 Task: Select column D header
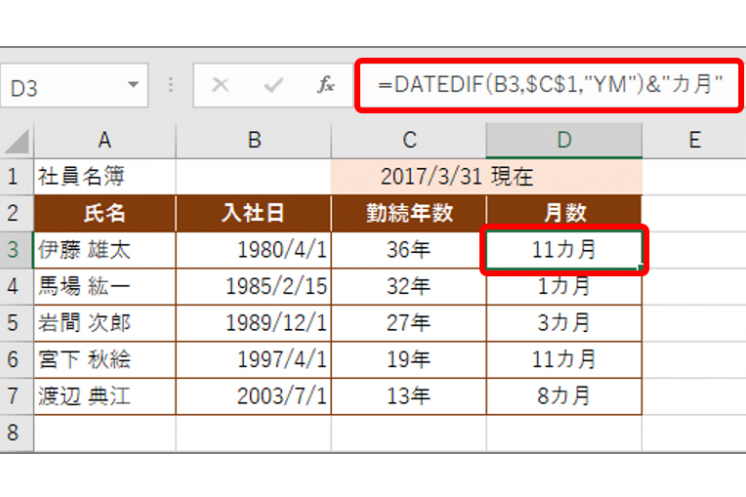[x=564, y=140]
